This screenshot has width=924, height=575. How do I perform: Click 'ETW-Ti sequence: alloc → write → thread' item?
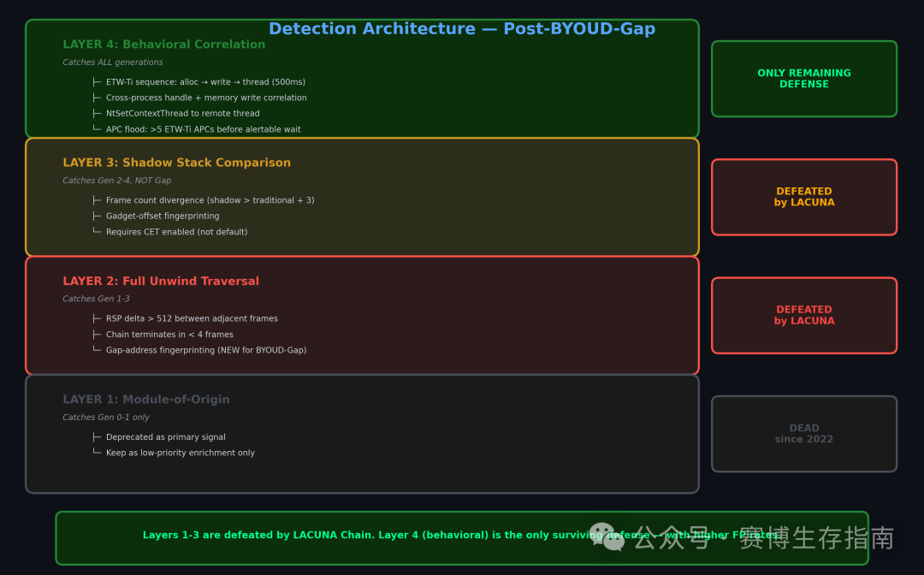pyautogui.click(x=205, y=82)
